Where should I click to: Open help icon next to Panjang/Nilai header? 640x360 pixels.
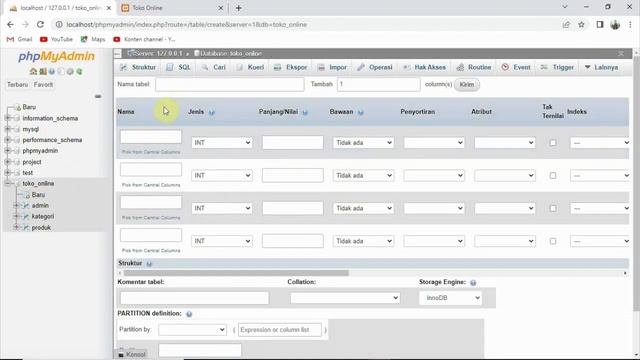[x=305, y=112]
